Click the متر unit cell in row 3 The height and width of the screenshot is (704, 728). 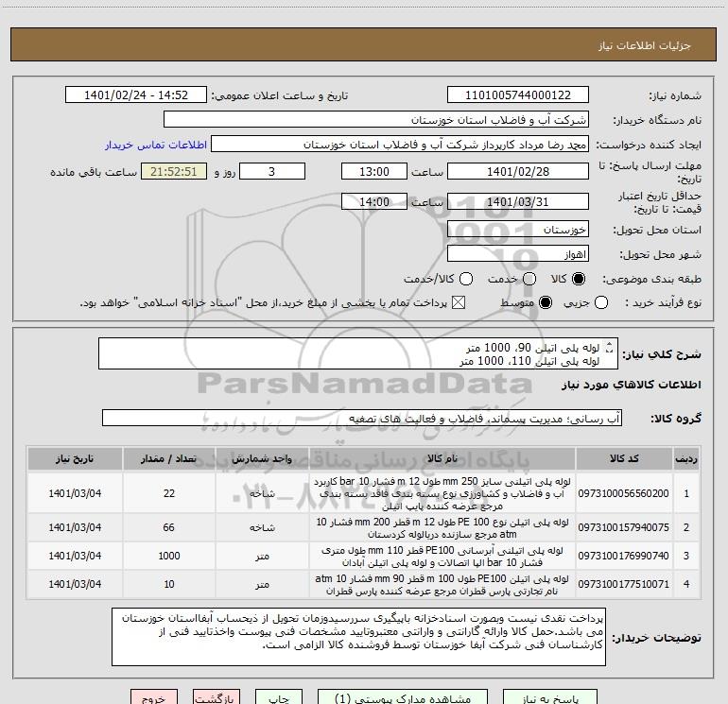pyautogui.click(x=262, y=556)
